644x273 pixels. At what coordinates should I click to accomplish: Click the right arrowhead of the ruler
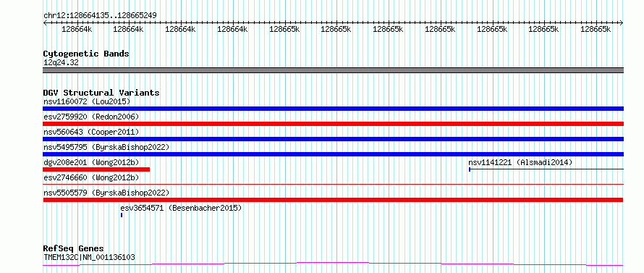pos(622,23)
